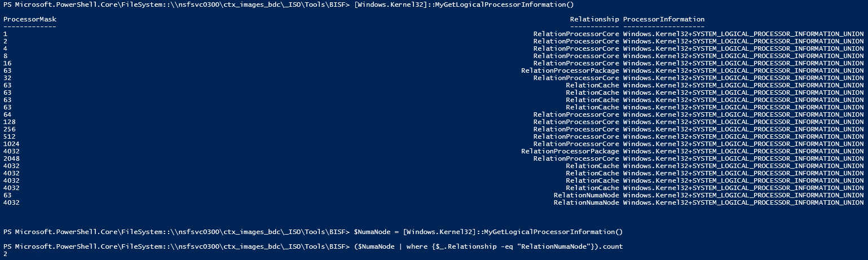
Task: Click the ProcessorMask value 128
Action: 9,122
